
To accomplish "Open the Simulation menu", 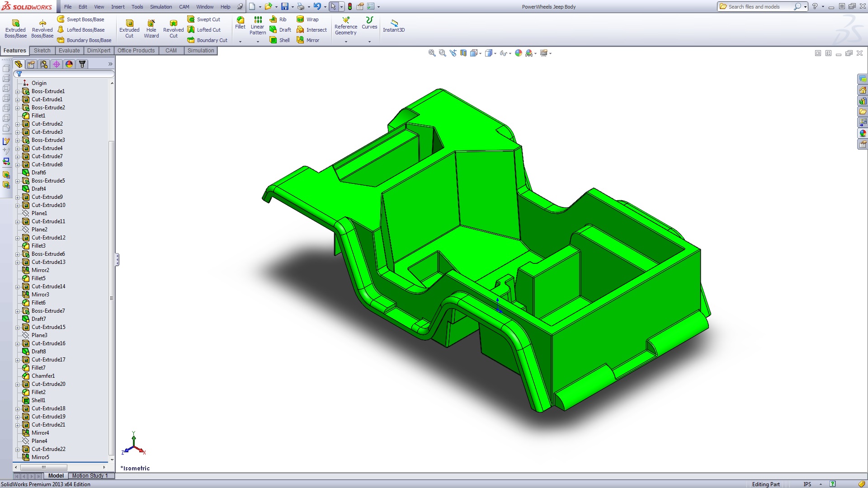I will click(x=161, y=7).
